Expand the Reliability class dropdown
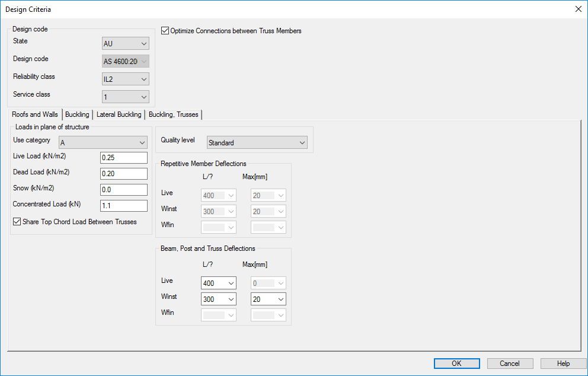This screenshot has height=376, width=588. (x=125, y=79)
